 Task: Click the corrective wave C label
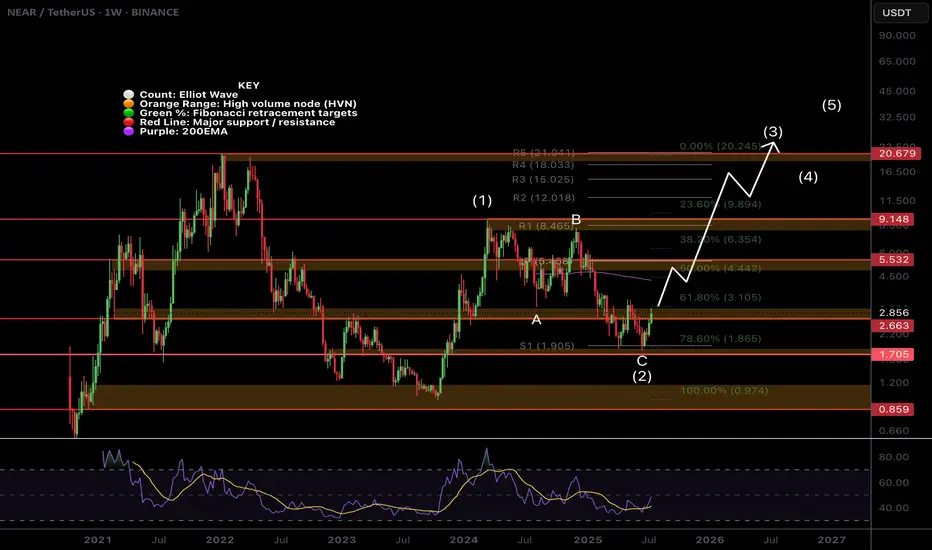[x=642, y=361]
